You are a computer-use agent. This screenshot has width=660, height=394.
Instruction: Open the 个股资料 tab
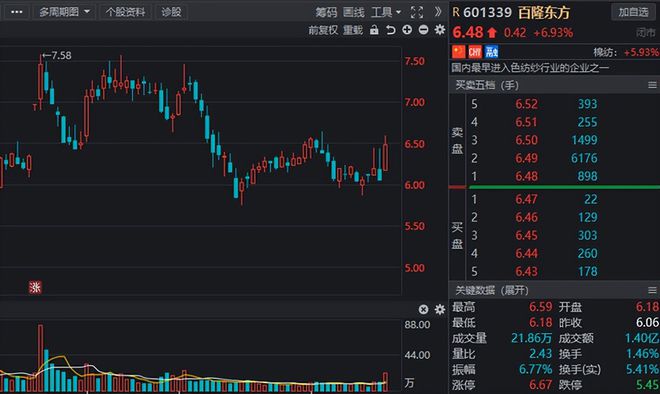coord(125,12)
